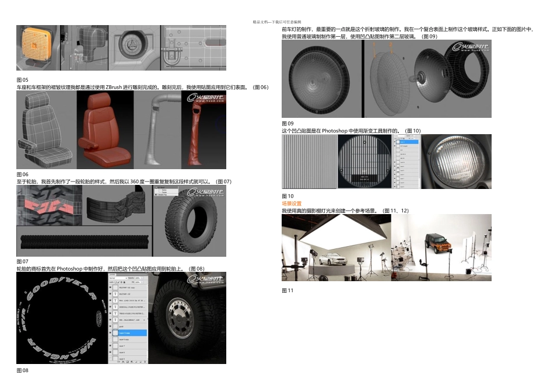Click the orange 场景设置 heading
The height and width of the screenshot is (392, 554).
tap(292, 204)
